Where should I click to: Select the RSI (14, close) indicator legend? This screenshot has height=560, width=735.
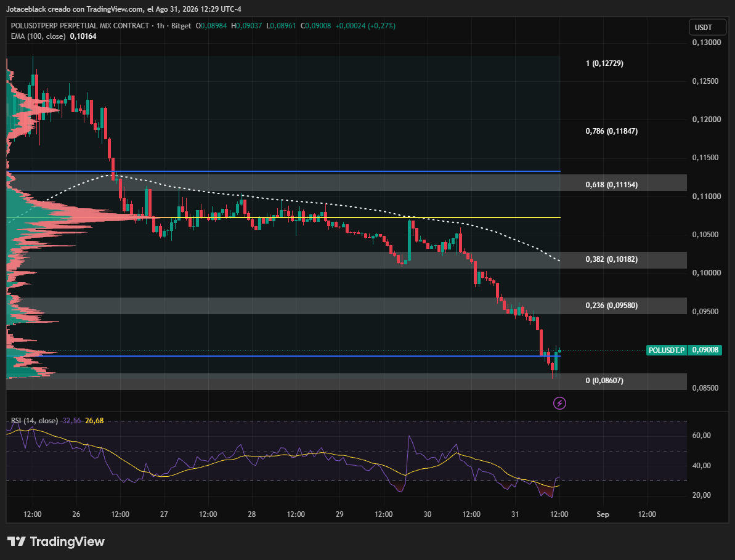(35, 421)
